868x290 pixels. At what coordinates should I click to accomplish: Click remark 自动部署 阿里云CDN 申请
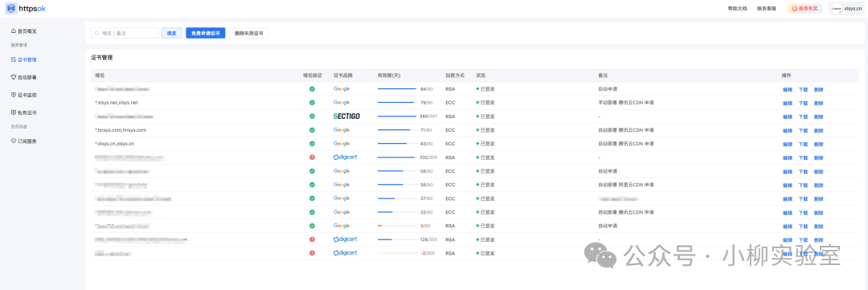(x=625, y=185)
